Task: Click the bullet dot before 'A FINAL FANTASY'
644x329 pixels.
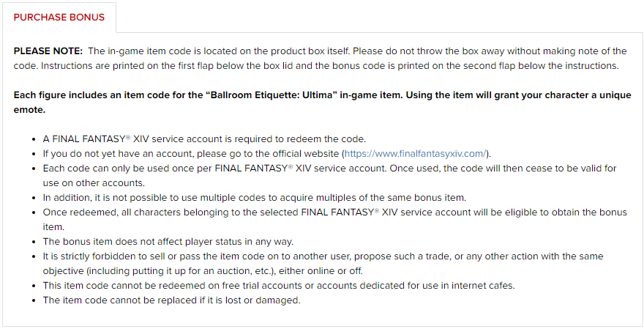Action: [34, 139]
